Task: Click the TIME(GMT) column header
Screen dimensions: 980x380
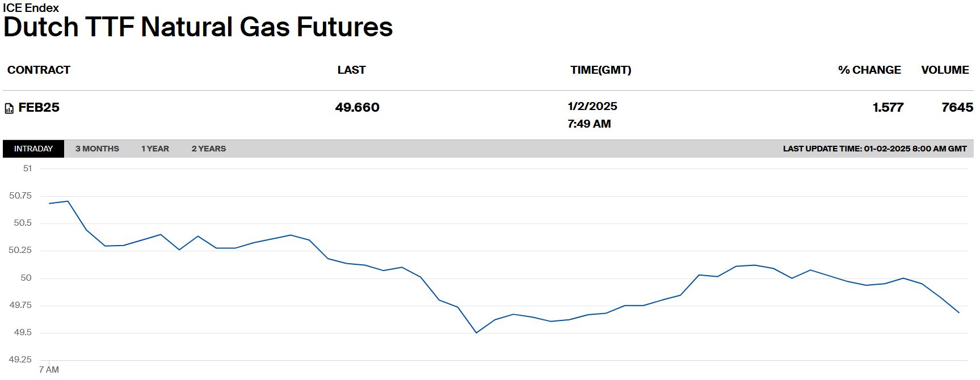Action: click(600, 70)
